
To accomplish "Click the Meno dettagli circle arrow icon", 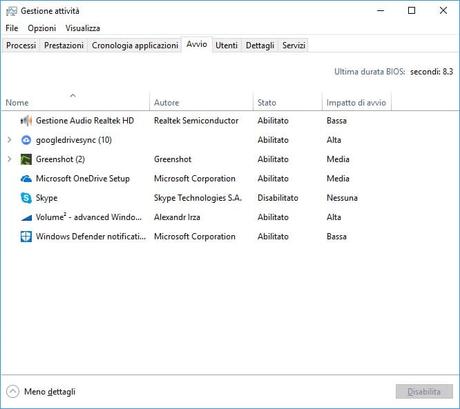I will (x=13, y=392).
